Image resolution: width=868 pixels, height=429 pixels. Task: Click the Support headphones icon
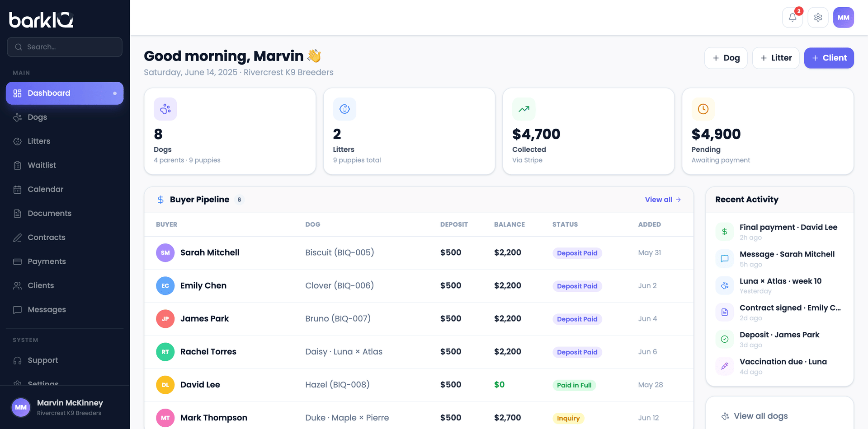17,360
